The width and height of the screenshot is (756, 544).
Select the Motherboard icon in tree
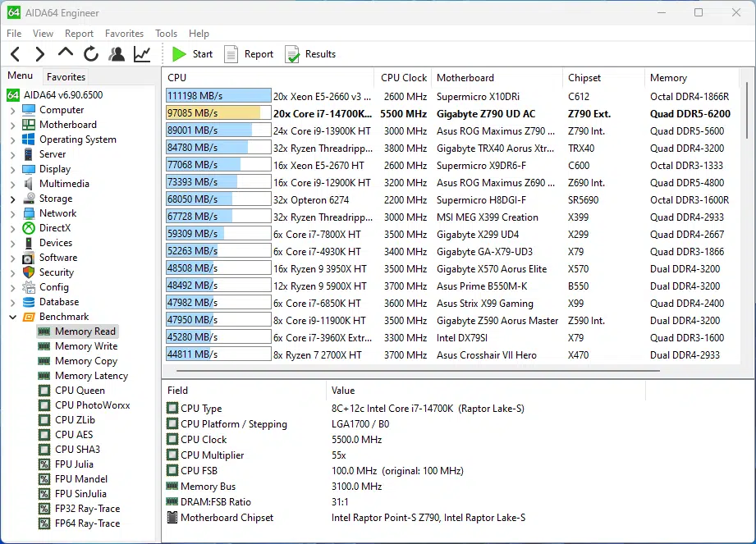click(29, 125)
